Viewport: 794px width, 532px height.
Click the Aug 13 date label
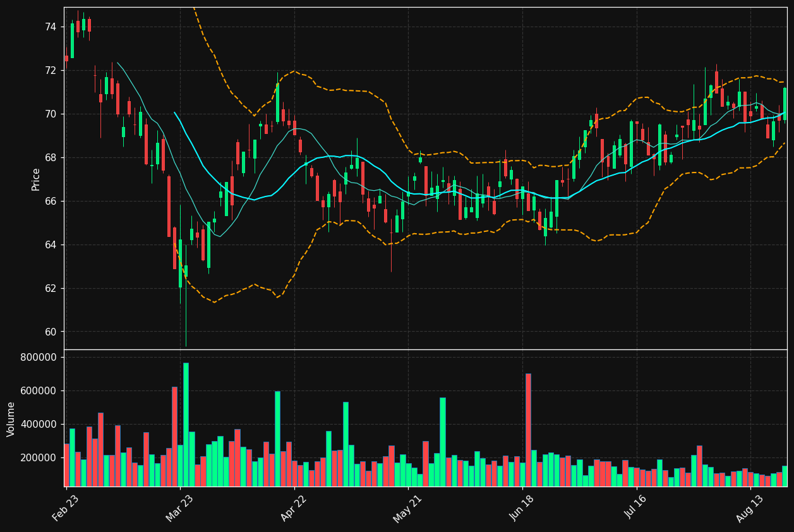point(750,508)
